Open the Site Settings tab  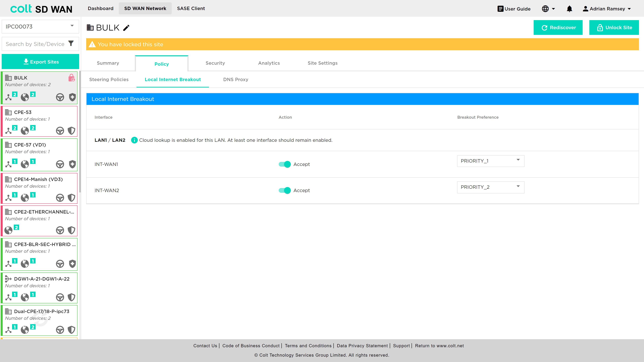point(322,63)
